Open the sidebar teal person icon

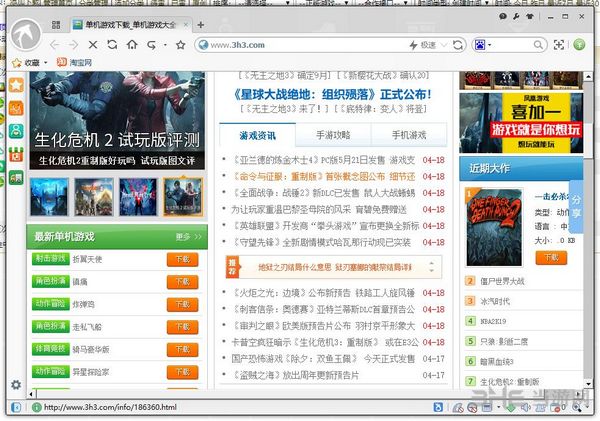pyautogui.click(x=16, y=131)
